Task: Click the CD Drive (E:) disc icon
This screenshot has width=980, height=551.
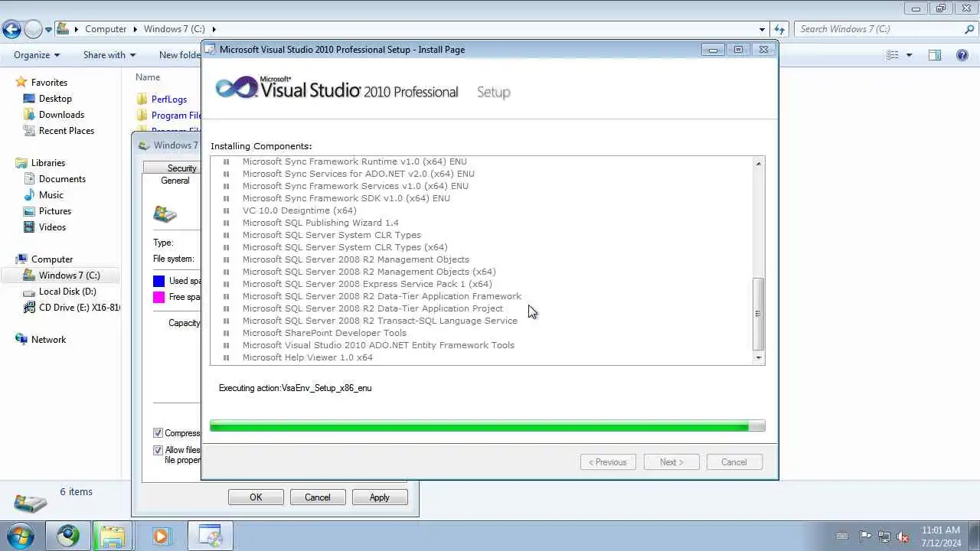Action: pos(29,308)
